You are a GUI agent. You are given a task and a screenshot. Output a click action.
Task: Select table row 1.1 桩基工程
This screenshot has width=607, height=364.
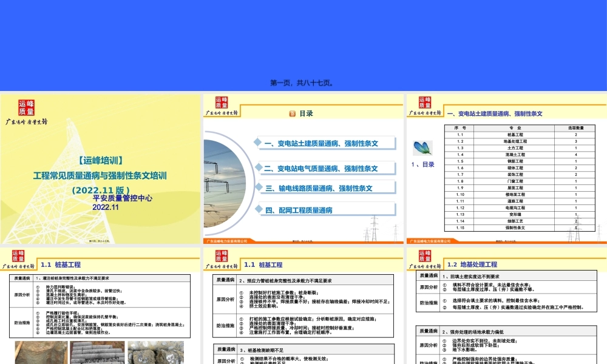[515, 134]
